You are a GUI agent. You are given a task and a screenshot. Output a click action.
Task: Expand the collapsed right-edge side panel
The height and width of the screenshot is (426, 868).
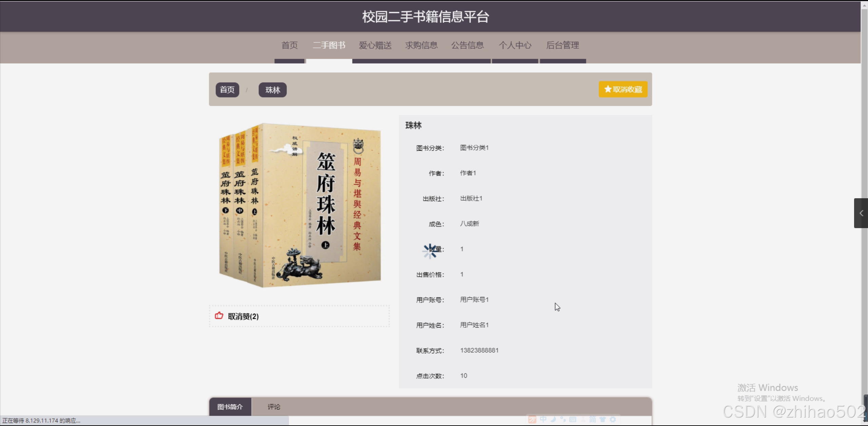tap(861, 213)
